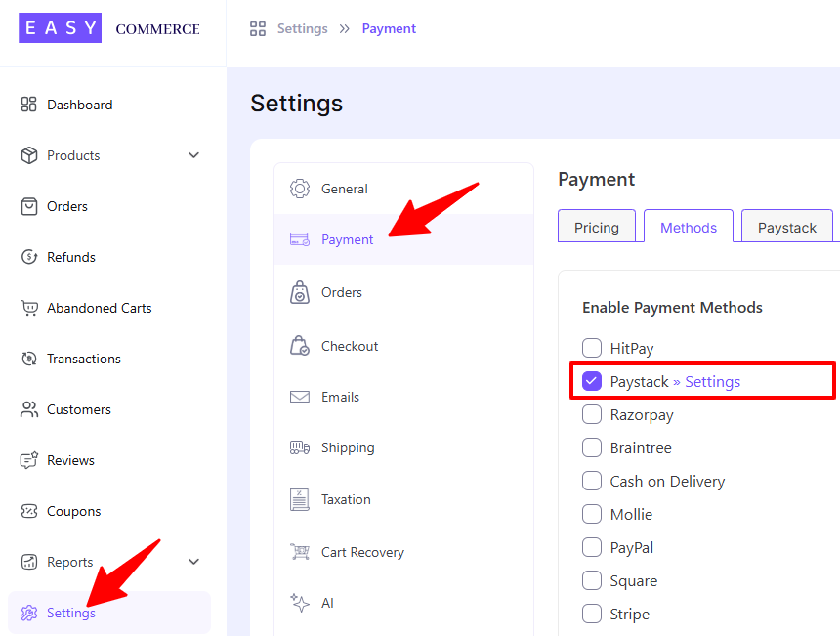The width and height of the screenshot is (840, 636).
Task: Click the Refunds icon in sidebar
Action: [x=29, y=257]
